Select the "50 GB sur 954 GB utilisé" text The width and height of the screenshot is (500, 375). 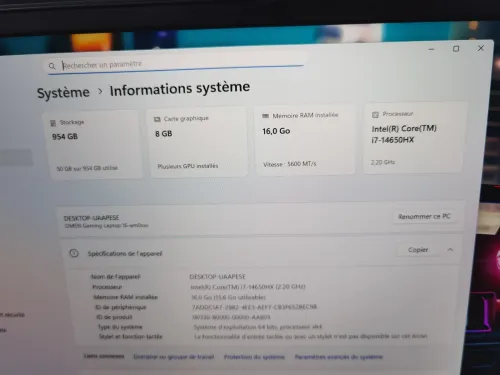[x=87, y=168]
